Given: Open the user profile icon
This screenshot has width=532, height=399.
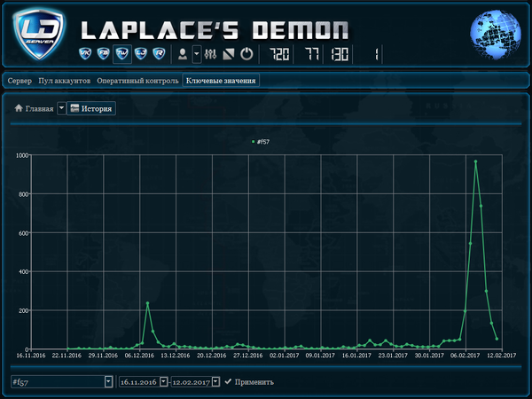Looking at the screenshot, I should (x=183, y=54).
